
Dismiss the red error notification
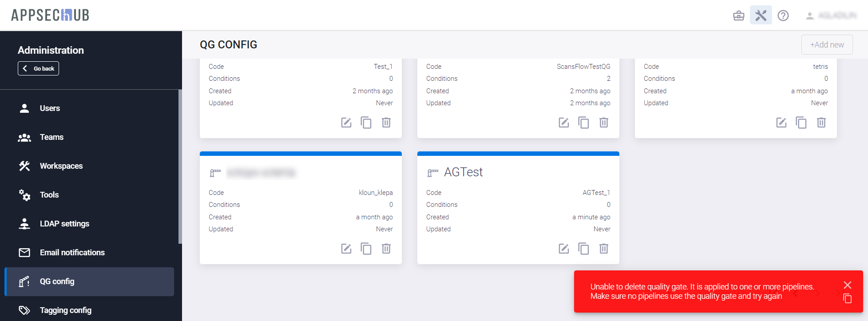tap(847, 285)
